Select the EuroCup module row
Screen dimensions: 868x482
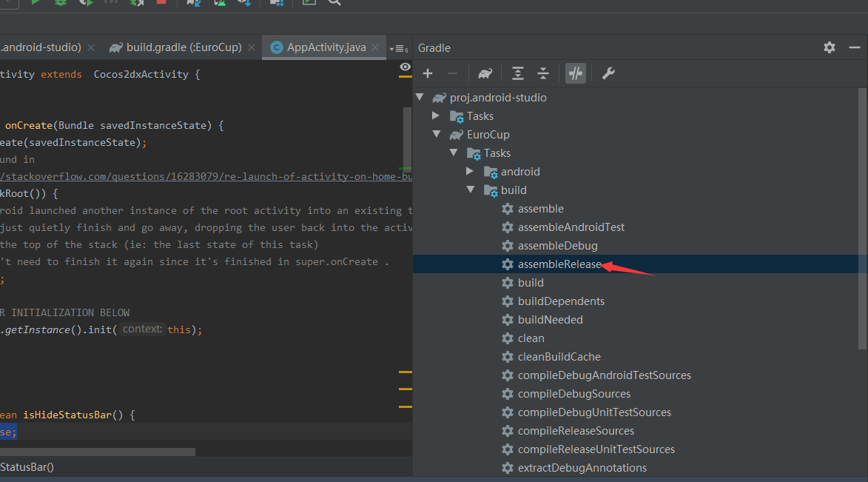coord(636,135)
